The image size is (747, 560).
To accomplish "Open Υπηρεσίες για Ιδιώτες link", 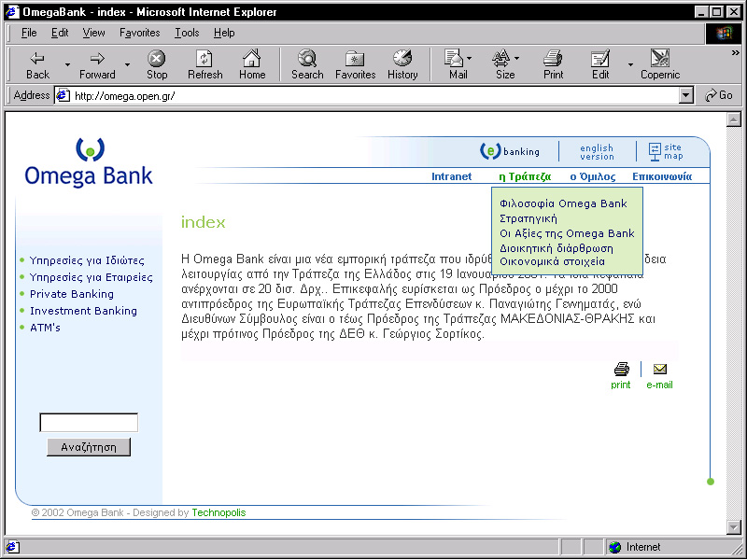I will (87, 260).
